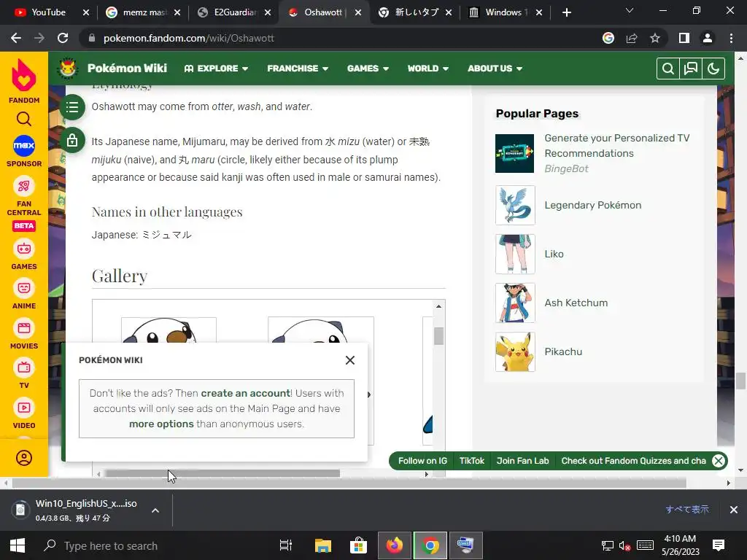This screenshot has width=747, height=560.
Task: Share this page from address bar
Action: 632,38
